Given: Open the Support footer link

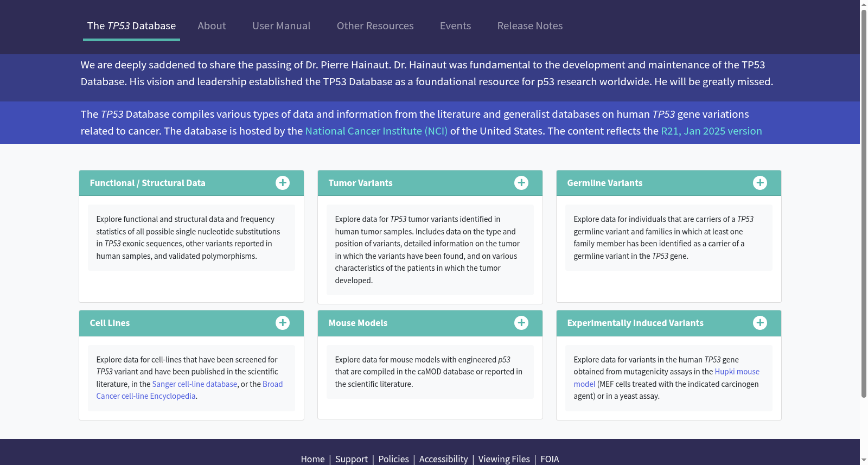Looking at the screenshot, I should point(352,459).
